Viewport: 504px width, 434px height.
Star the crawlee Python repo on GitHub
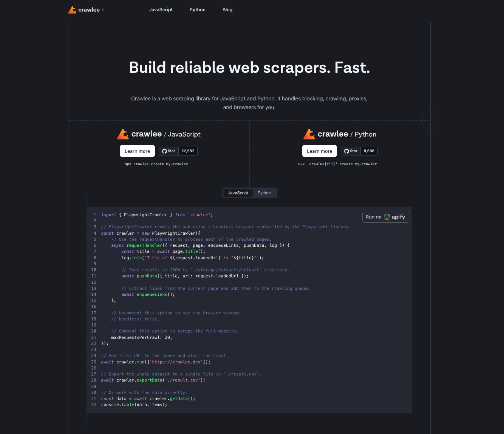tap(351, 151)
